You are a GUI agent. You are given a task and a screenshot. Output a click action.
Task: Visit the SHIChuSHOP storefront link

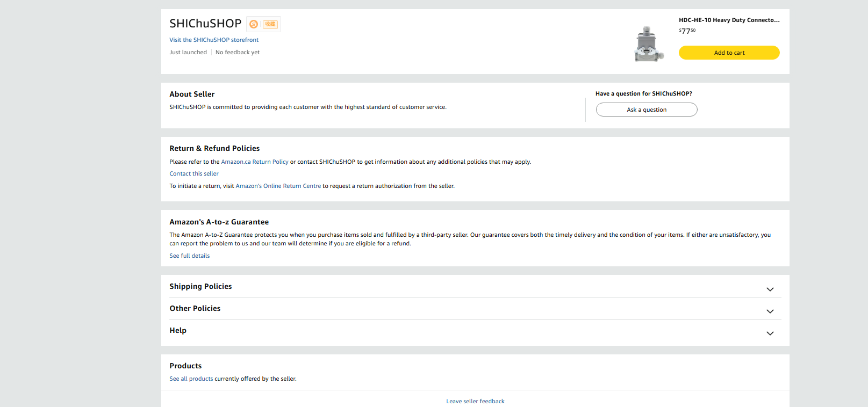tap(214, 40)
